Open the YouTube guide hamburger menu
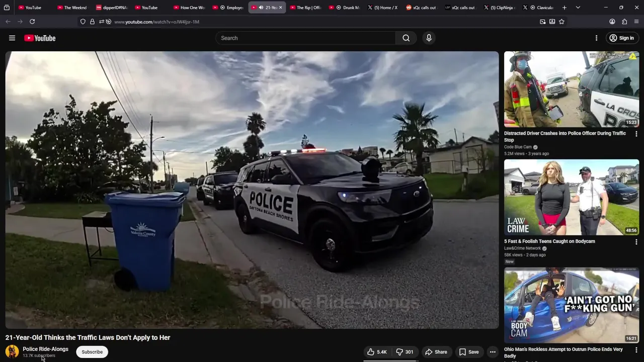Screen dimensions: 644x362 tap(12, 38)
